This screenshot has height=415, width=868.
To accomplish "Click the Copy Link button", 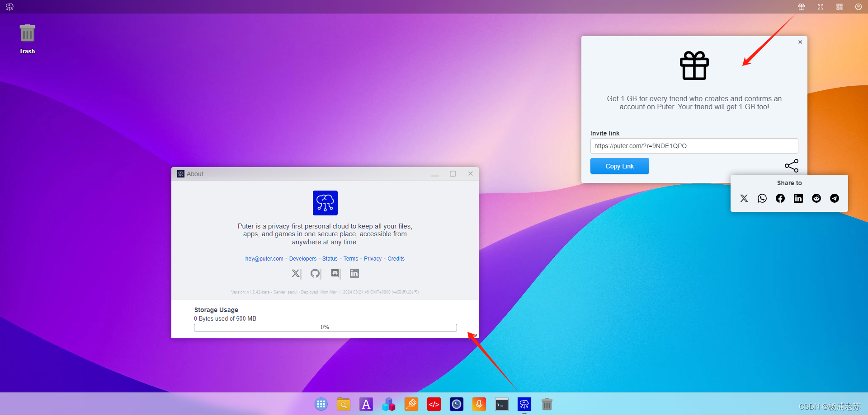I will click(x=619, y=166).
